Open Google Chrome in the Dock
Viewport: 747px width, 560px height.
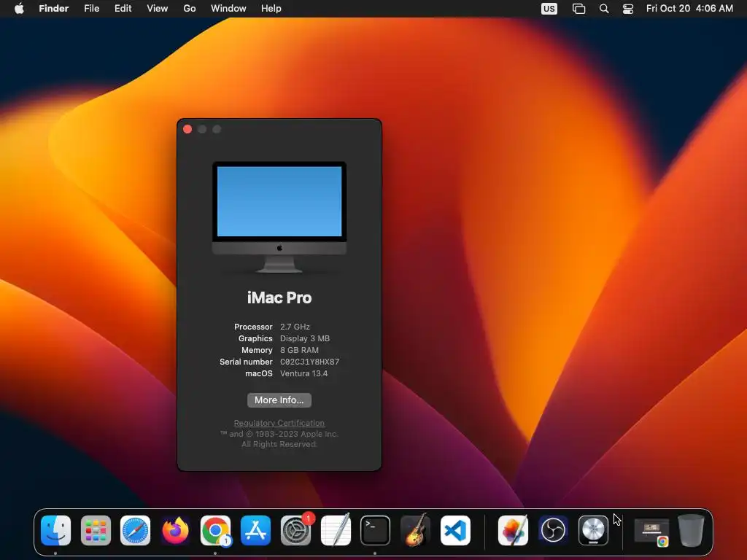215,530
